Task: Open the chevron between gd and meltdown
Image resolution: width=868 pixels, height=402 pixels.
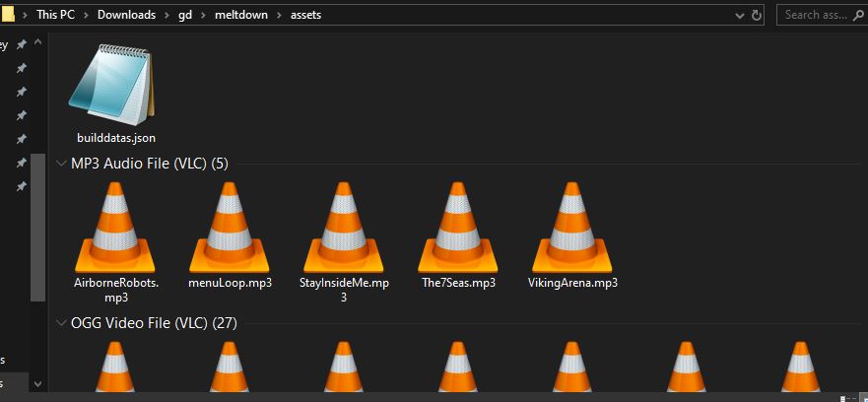Action: (204, 15)
